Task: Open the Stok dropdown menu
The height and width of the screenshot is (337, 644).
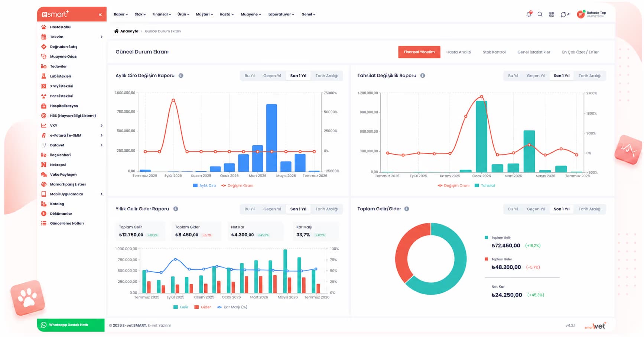Action: [140, 14]
